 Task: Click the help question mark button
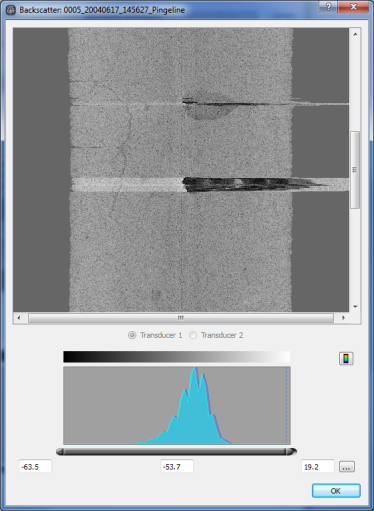click(x=328, y=7)
